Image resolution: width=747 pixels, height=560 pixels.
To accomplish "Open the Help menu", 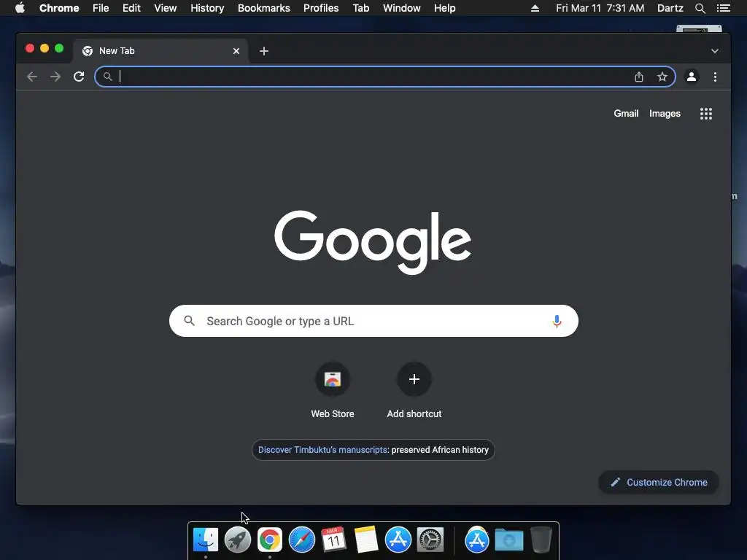I will coord(444,8).
